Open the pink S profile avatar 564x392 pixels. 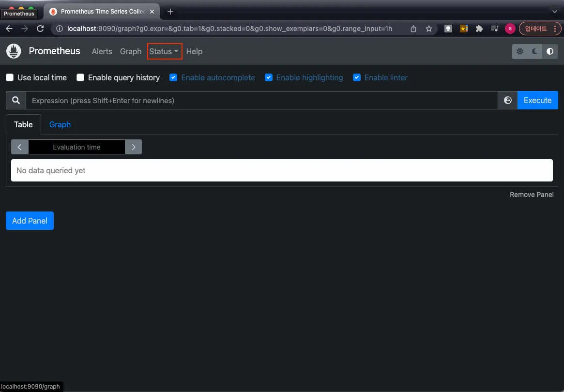click(510, 29)
